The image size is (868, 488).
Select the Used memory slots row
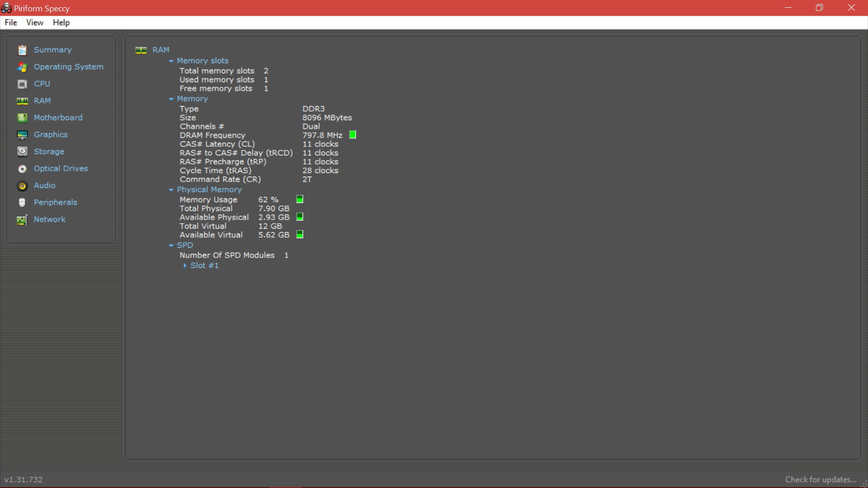224,80
